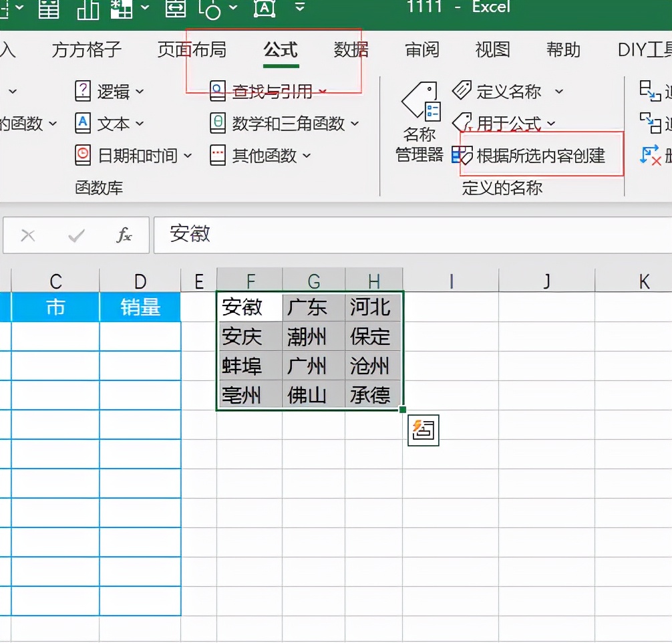The width and height of the screenshot is (672, 643).
Task: Select column H header
Action: [373, 281]
